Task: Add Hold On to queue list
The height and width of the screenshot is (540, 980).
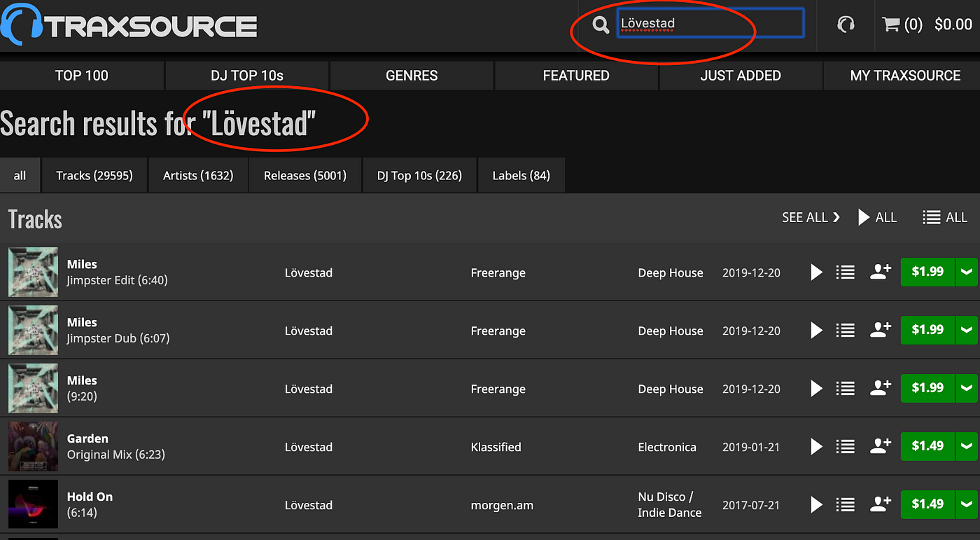Action: point(846,504)
